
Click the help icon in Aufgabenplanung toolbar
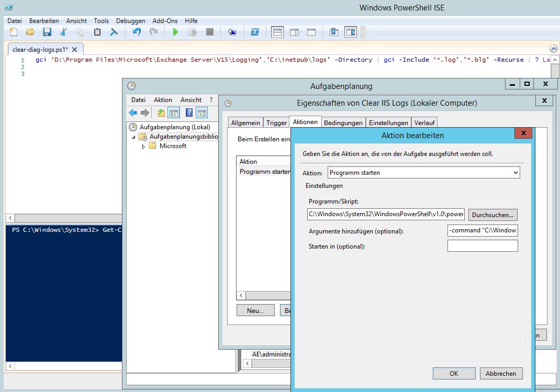point(189,113)
